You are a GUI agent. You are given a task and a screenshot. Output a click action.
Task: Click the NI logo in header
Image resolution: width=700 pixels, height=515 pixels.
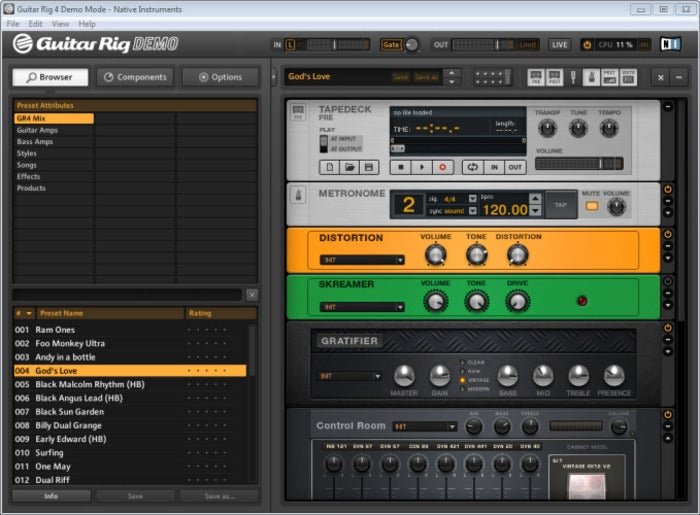(671, 44)
